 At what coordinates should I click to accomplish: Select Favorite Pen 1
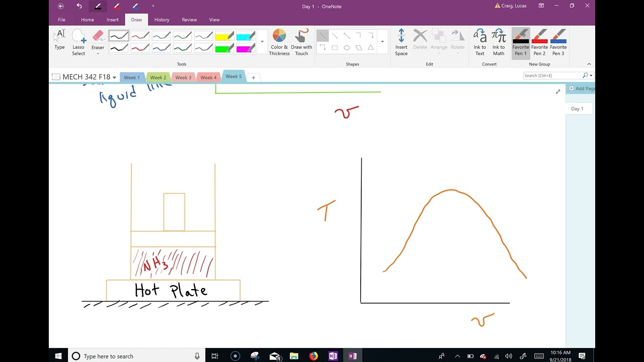point(521,42)
